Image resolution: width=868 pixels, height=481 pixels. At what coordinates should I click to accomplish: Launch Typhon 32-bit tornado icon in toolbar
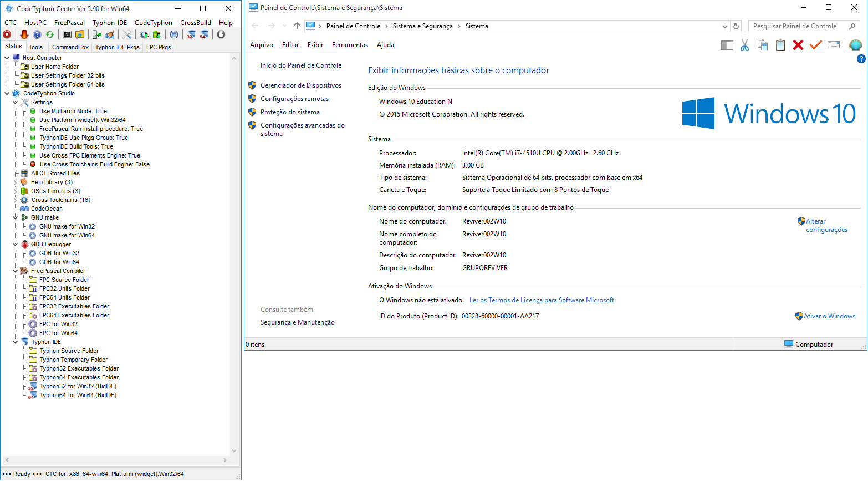point(191,34)
